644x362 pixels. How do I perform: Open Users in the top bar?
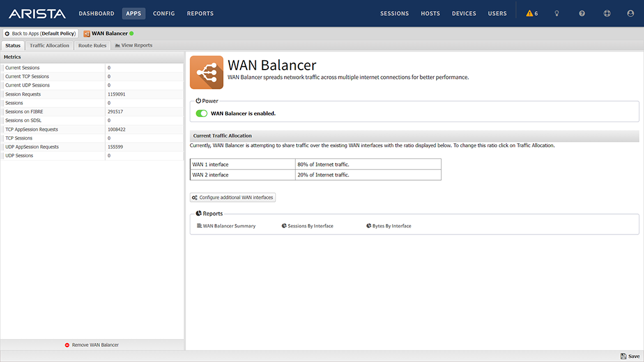(498, 13)
